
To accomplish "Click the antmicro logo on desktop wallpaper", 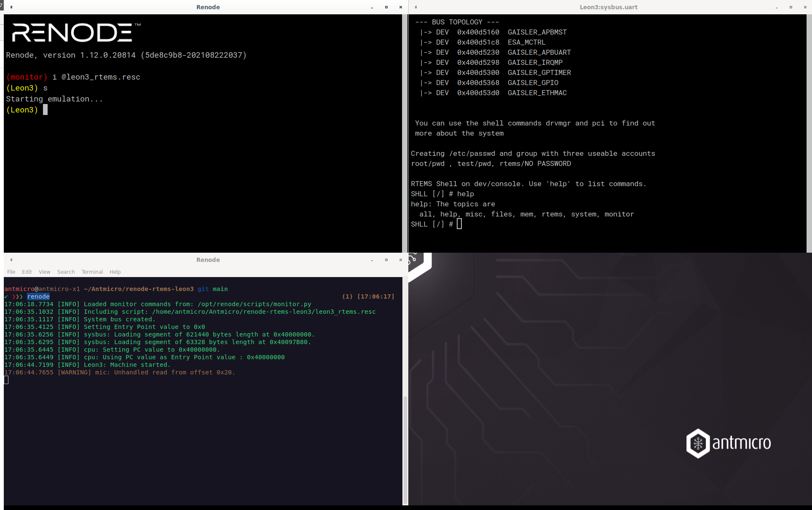I will (729, 443).
